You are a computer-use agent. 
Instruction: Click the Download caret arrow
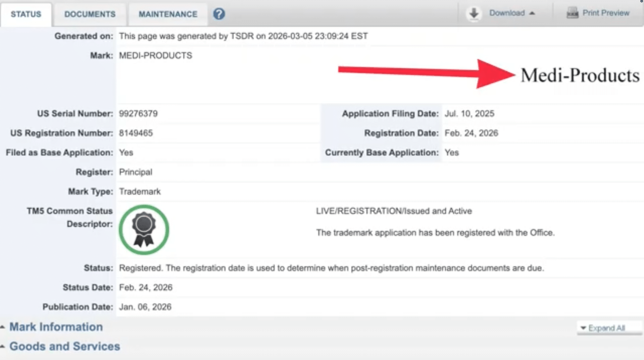click(532, 13)
